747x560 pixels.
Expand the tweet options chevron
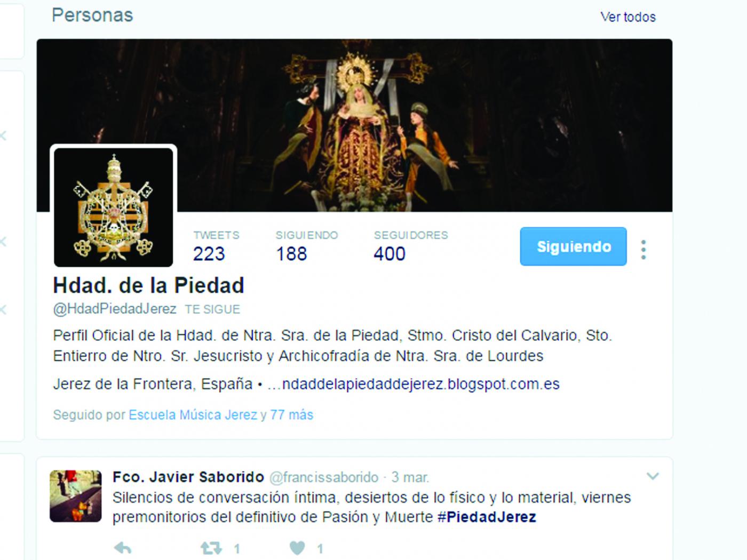coord(653,476)
